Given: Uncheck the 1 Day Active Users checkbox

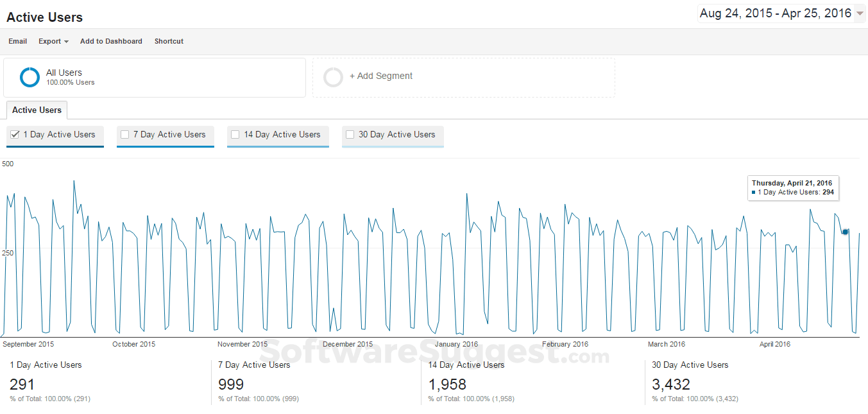Looking at the screenshot, I should pos(15,135).
